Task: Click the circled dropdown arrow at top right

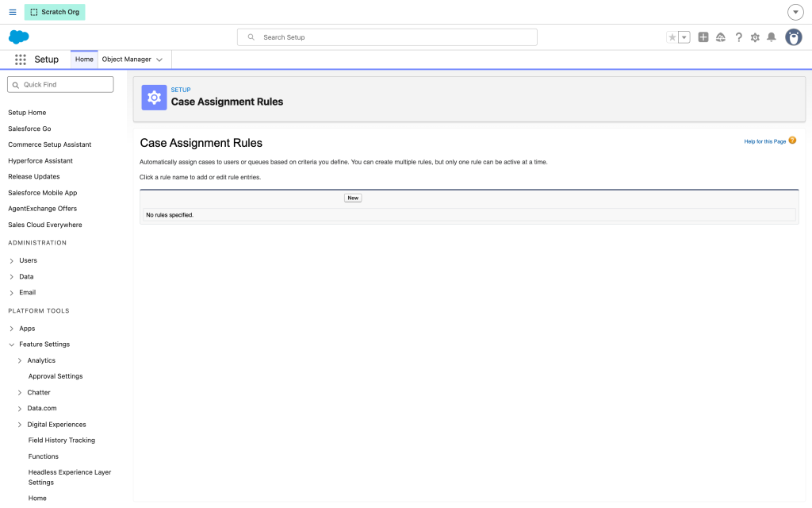Action: point(795,12)
